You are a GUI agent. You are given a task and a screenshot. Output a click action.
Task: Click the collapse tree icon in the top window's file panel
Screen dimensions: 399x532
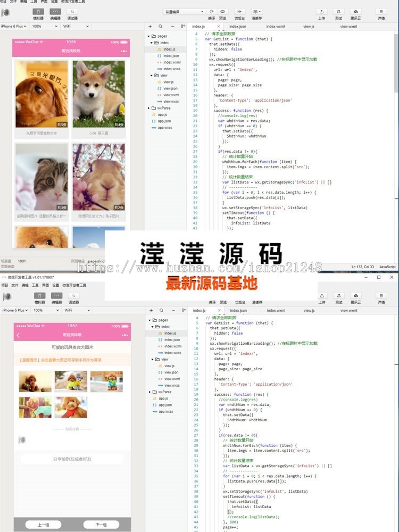(183, 26)
